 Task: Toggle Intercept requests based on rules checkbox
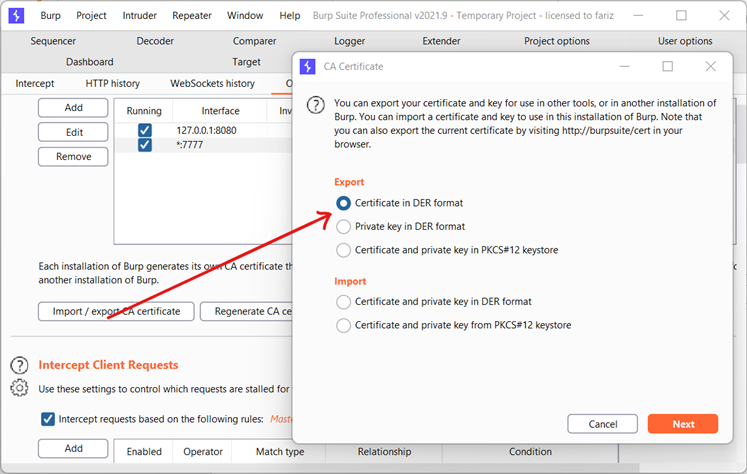[48, 419]
